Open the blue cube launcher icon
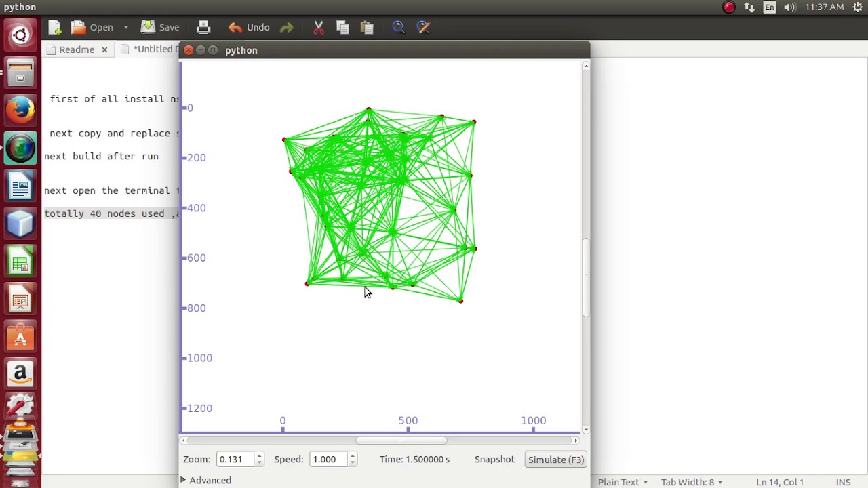This screenshot has width=868, height=488. click(x=20, y=223)
